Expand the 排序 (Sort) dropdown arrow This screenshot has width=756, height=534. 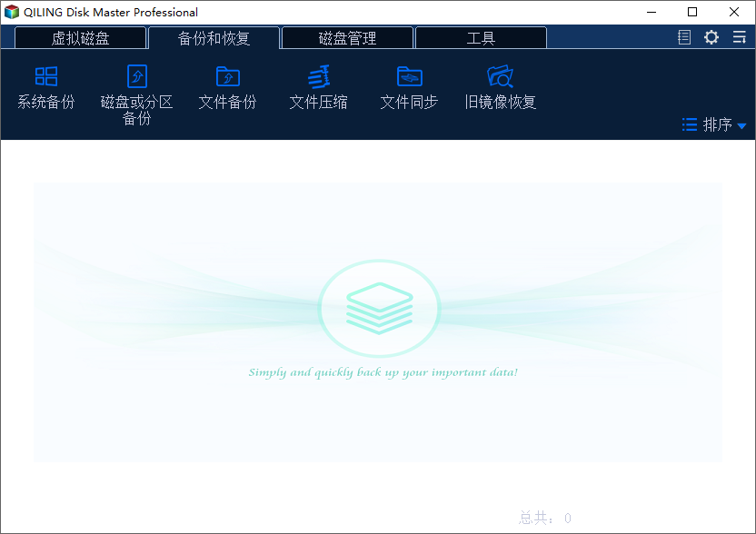click(741, 125)
